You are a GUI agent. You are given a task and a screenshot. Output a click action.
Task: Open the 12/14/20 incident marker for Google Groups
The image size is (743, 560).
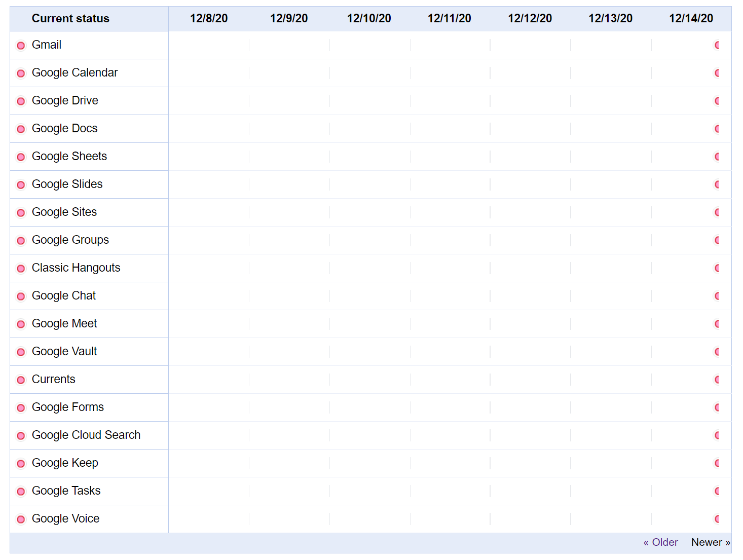(717, 240)
